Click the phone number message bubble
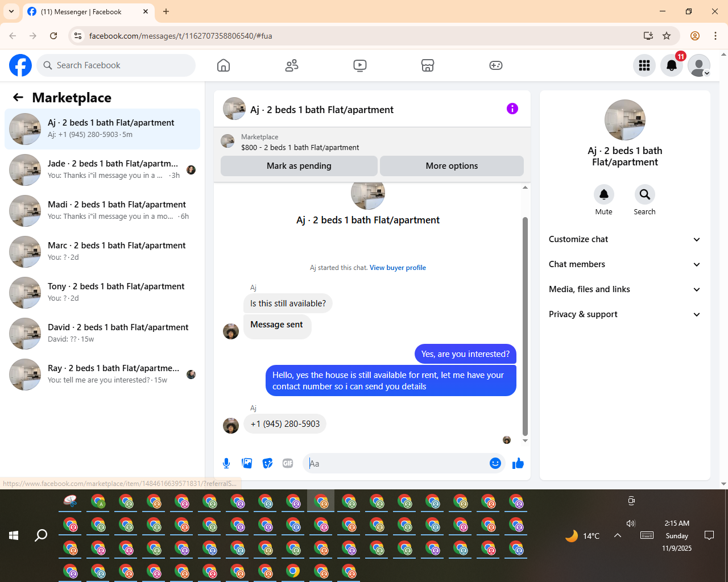 pyautogui.click(x=285, y=424)
